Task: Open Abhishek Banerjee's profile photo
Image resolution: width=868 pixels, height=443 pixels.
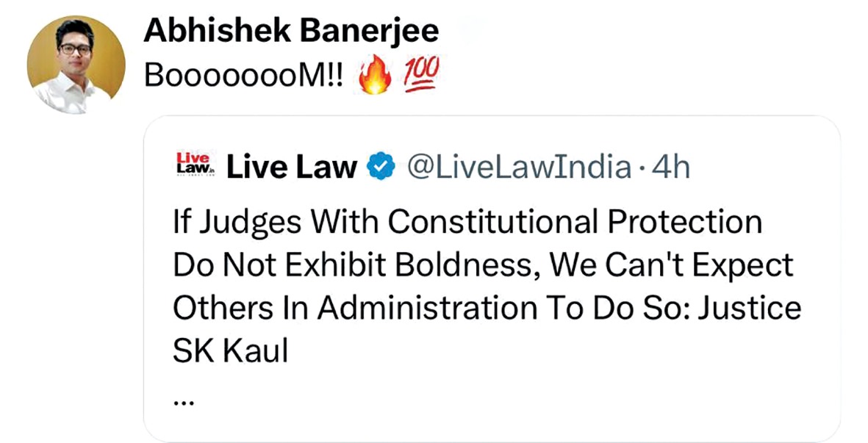Action: tap(76, 65)
